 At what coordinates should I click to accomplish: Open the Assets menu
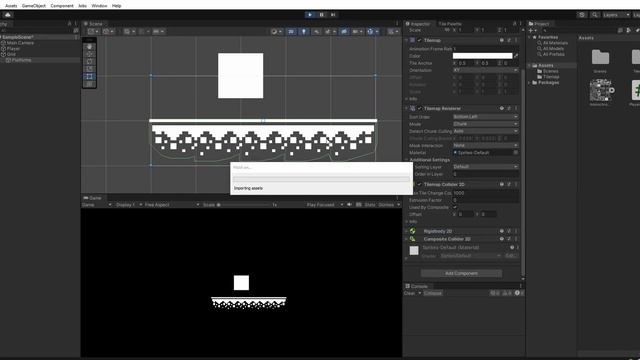11,6
